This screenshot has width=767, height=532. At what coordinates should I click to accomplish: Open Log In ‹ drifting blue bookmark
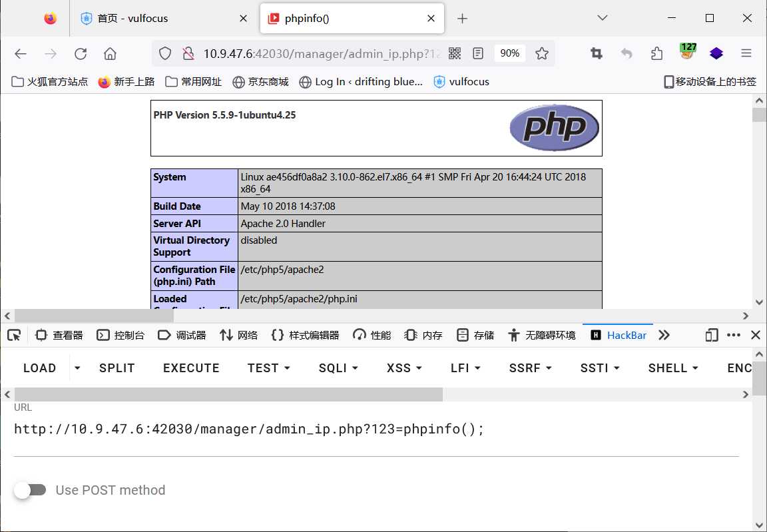[x=360, y=82]
